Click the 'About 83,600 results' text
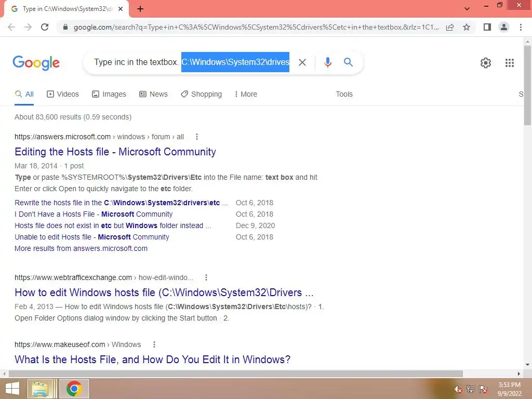Image resolution: width=532 pixels, height=399 pixels. pos(73,117)
